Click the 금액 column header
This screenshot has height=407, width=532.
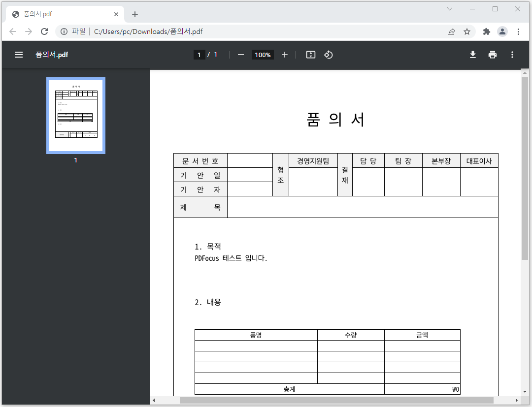[423, 335]
